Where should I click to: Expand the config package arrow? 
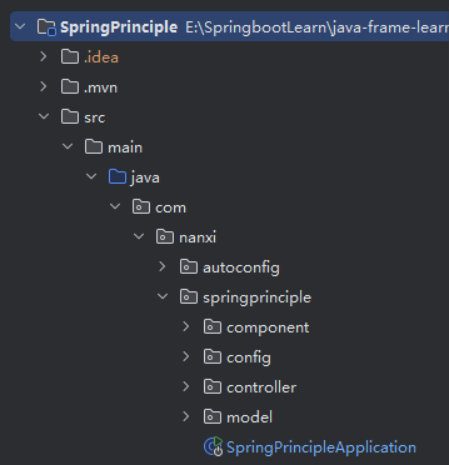click(x=186, y=356)
